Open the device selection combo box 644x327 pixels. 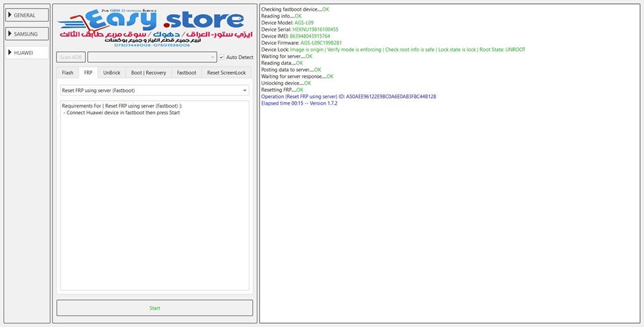pyautogui.click(x=152, y=57)
